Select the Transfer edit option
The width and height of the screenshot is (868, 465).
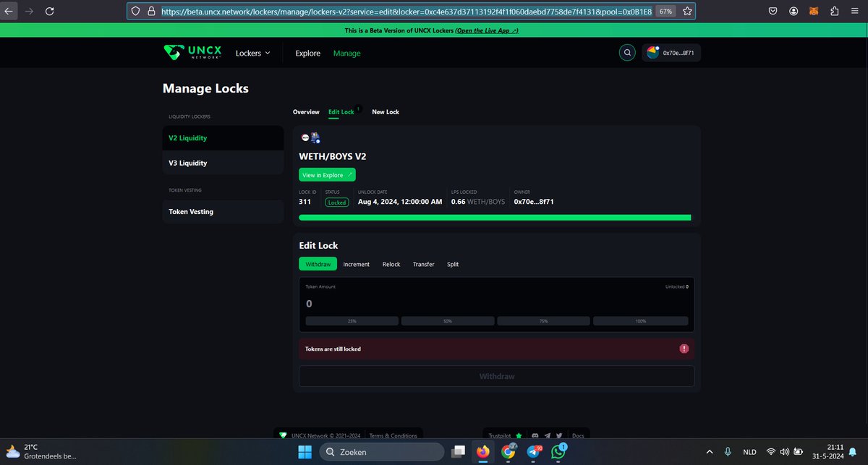click(424, 264)
